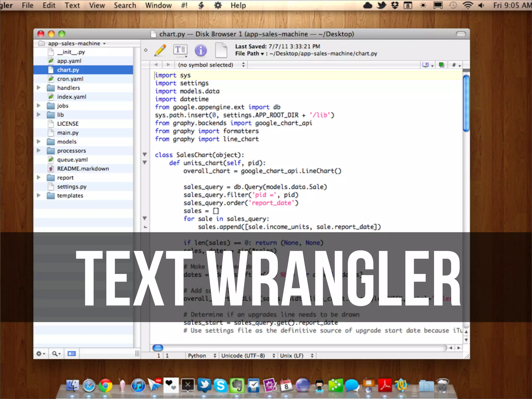
Task: Click the document proxy icon in toolbar
Action: click(x=221, y=50)
